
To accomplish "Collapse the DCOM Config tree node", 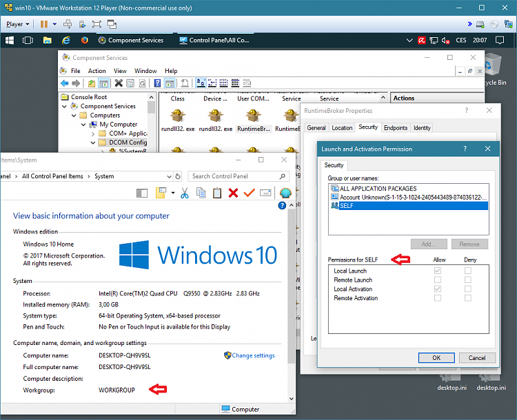I will tap(93, 143).
